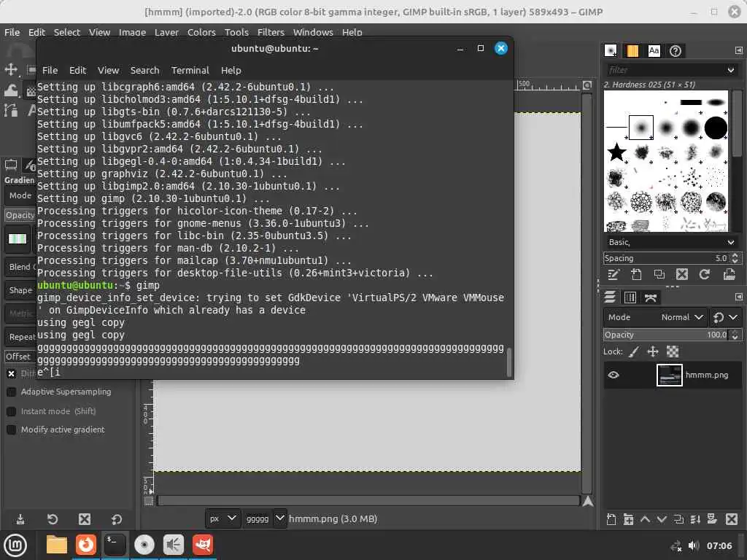
Task: Open the Linux Mint start menu
Action: click(15, 545)
